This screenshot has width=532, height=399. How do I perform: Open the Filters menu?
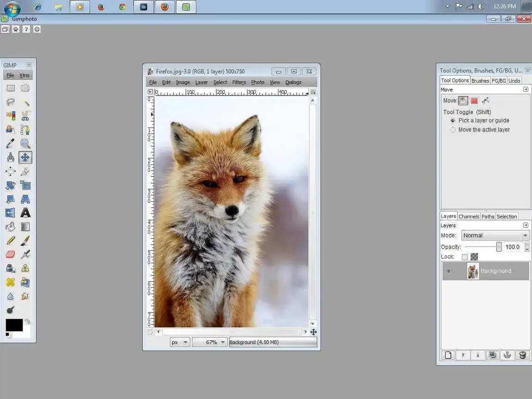point(239,82)
